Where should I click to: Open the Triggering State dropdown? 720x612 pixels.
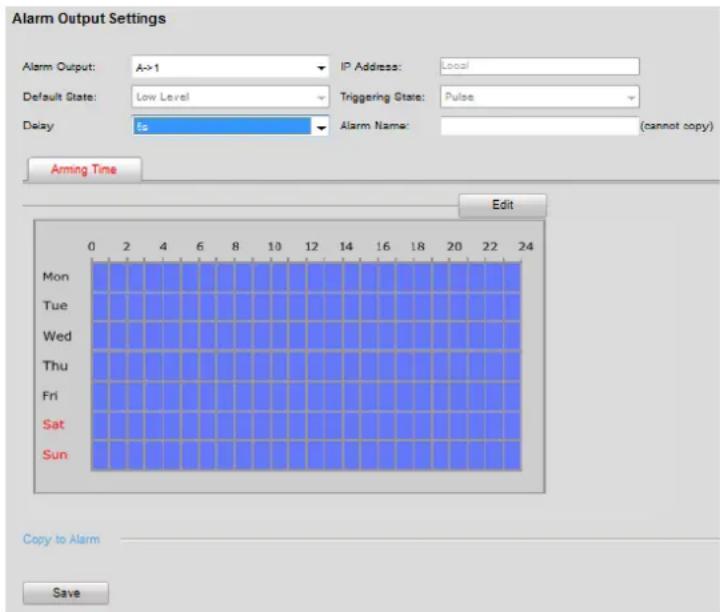pyautogui.click(x=540, y=96)
